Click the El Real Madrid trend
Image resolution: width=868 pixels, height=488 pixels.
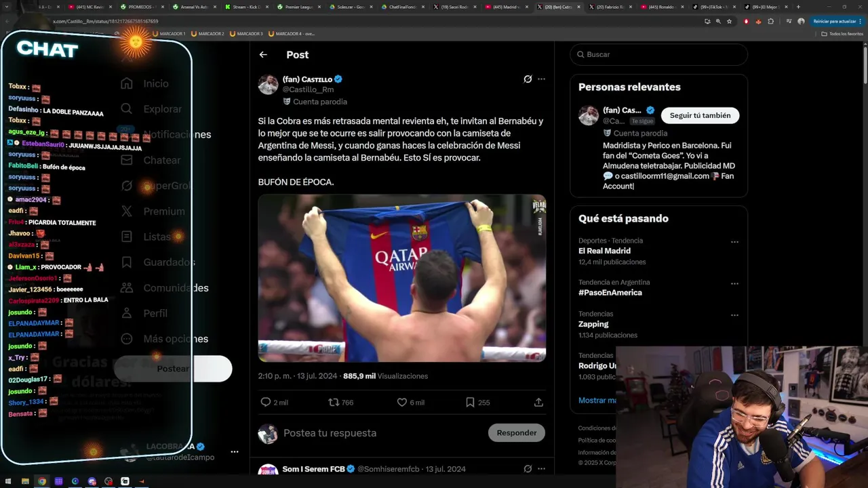pos(604,251)
